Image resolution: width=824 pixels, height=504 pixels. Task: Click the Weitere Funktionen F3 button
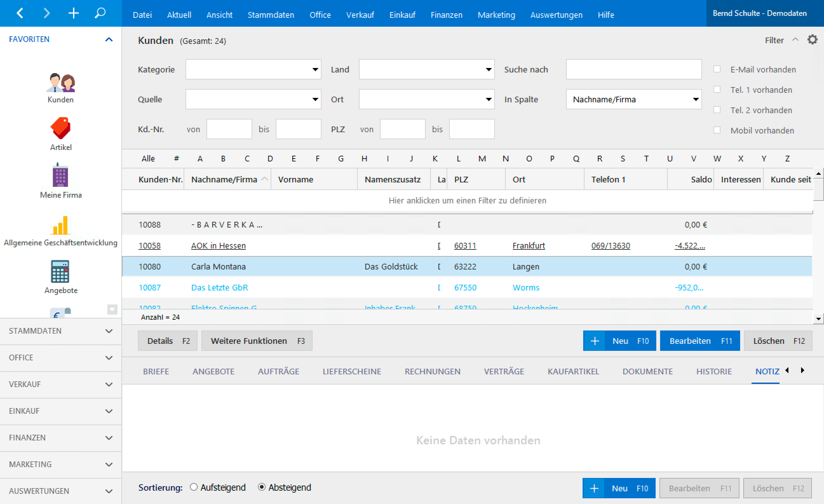click(x=256, y=341)
